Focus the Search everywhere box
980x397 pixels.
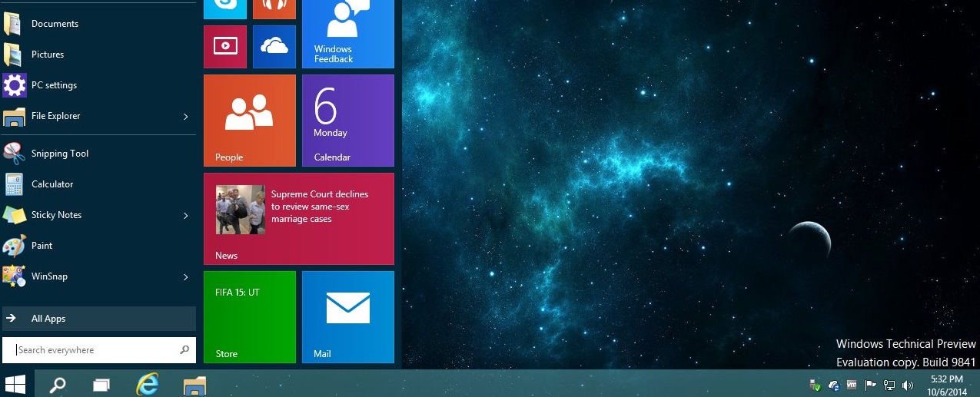[99, 350]
